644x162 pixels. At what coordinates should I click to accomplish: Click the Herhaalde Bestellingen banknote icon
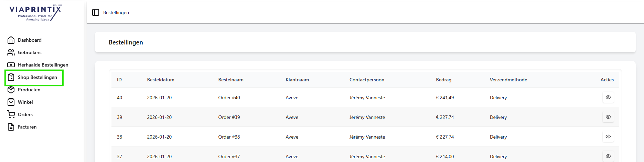(11, 65)
